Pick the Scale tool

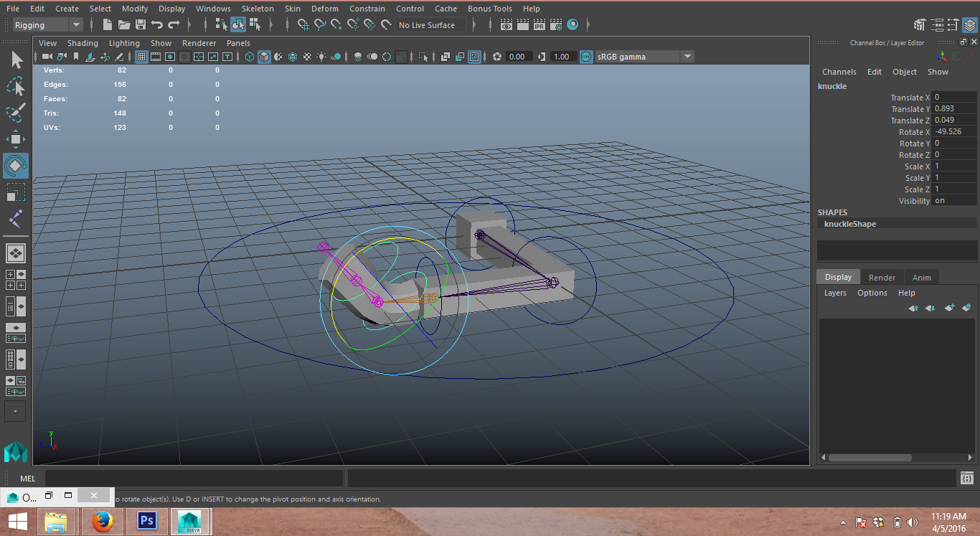(16, 192)
